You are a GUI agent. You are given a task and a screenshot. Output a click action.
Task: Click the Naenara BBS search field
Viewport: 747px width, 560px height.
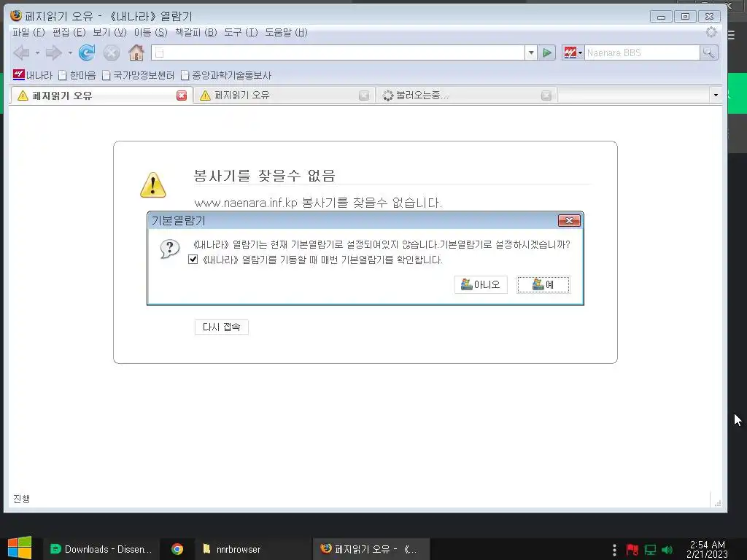[x=642, y=52]
